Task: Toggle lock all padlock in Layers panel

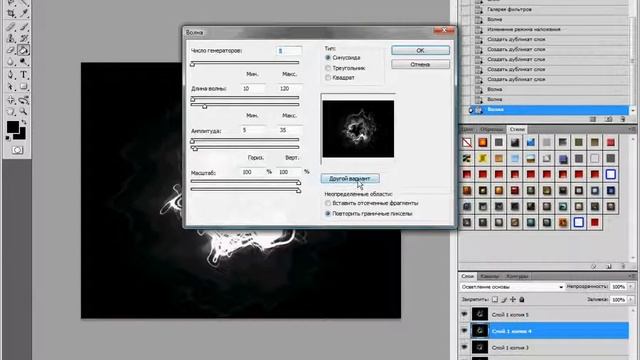Action: tap(522, 300)
